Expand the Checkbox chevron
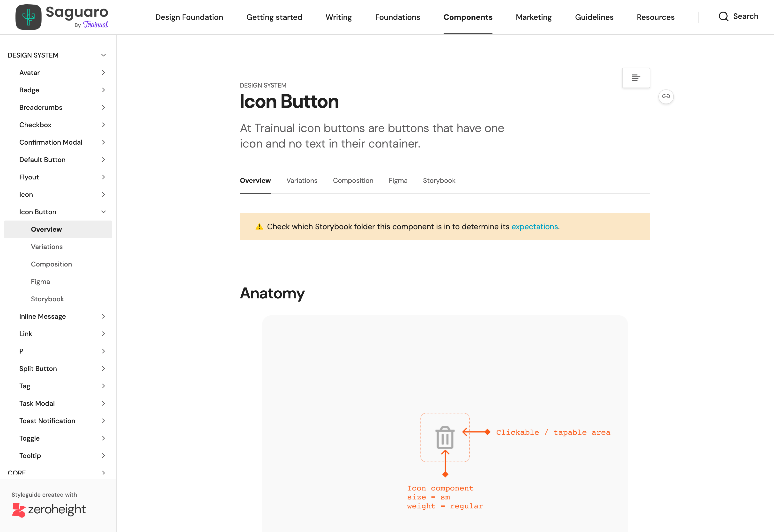Image resolution: width=774 pixels, height=532 pixels. [x=103, y=125]
